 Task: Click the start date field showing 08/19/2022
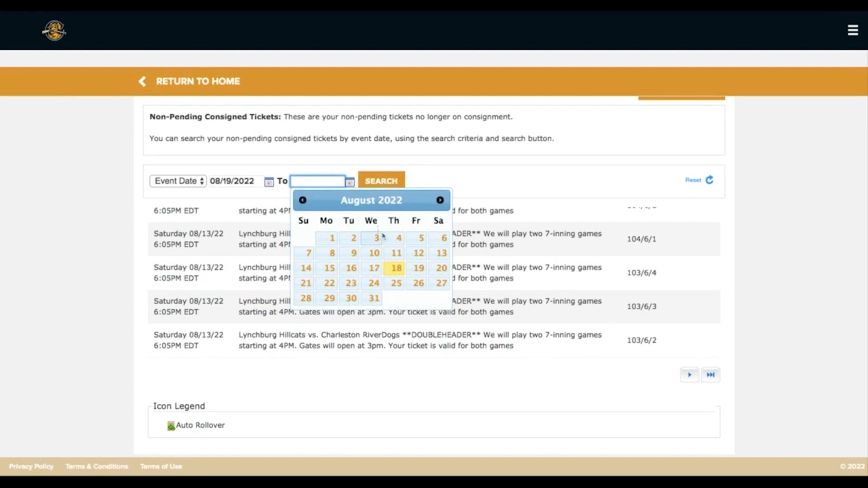236,181
